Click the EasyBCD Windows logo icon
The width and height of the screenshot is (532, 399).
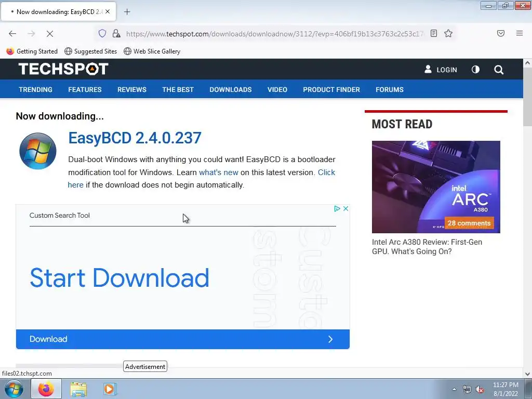(x=37, y=151)
